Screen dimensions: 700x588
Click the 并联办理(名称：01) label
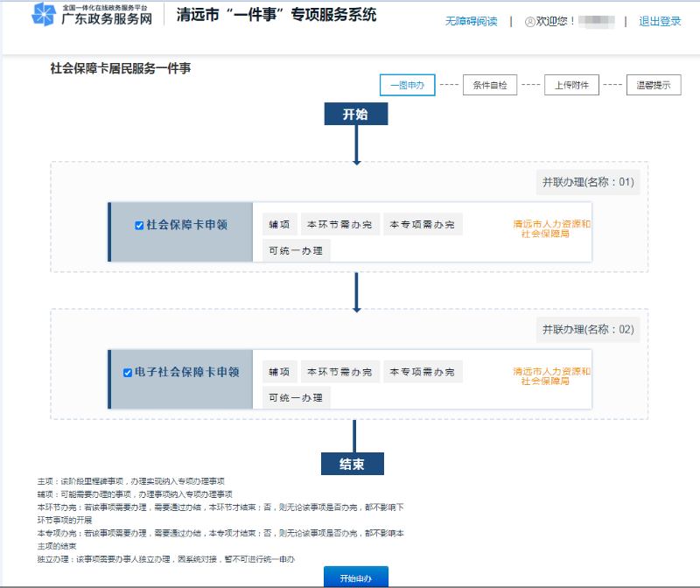pyautogui.click(x=587, y=182)
